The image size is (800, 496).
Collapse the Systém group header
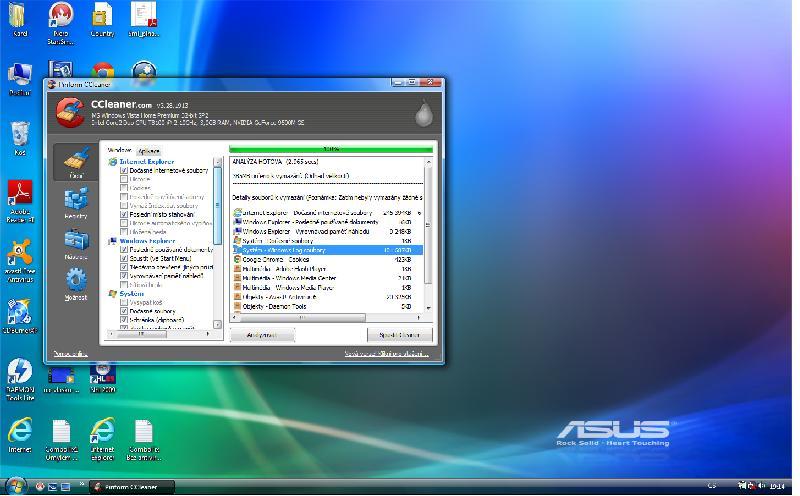[x=131, y=293]
